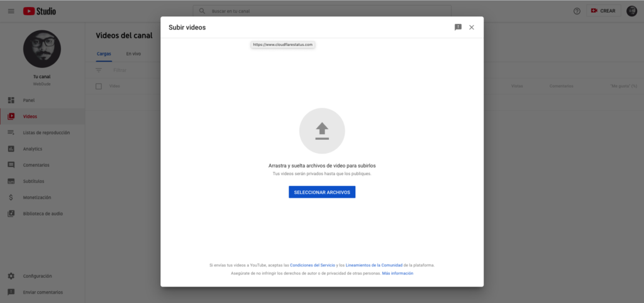The height and width of the screenshot is (303, 644).
Task: Open the send feedback icon in dialog header
Action: click(x=458, y=27)
